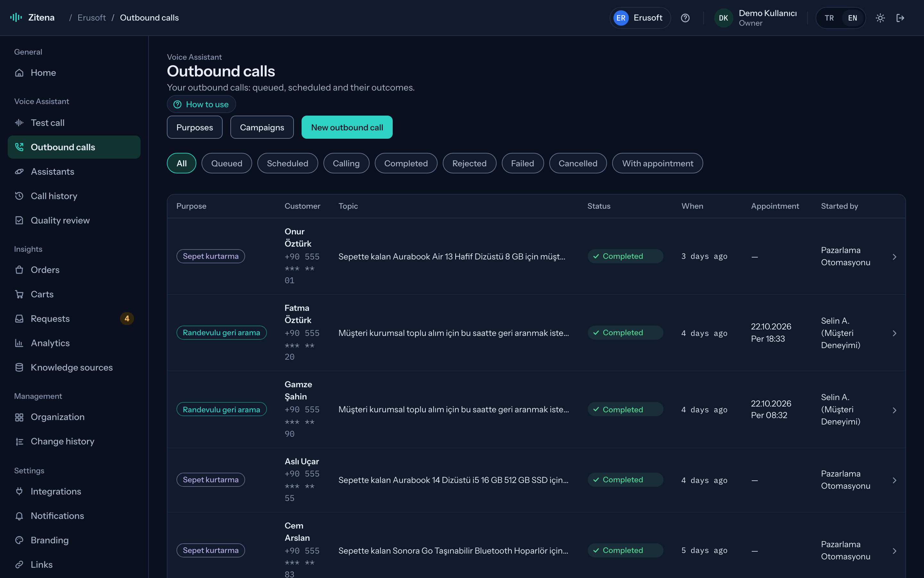924x578 pixels.
Task: Click the Call history clock icon
Action: (x=19, y=196)
